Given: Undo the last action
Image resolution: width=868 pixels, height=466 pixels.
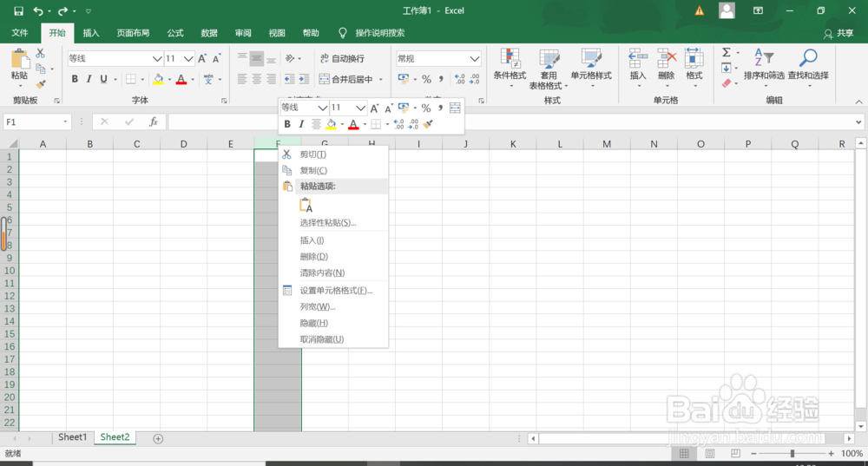Looking at the screenshot, I should (x=37, y=10).
